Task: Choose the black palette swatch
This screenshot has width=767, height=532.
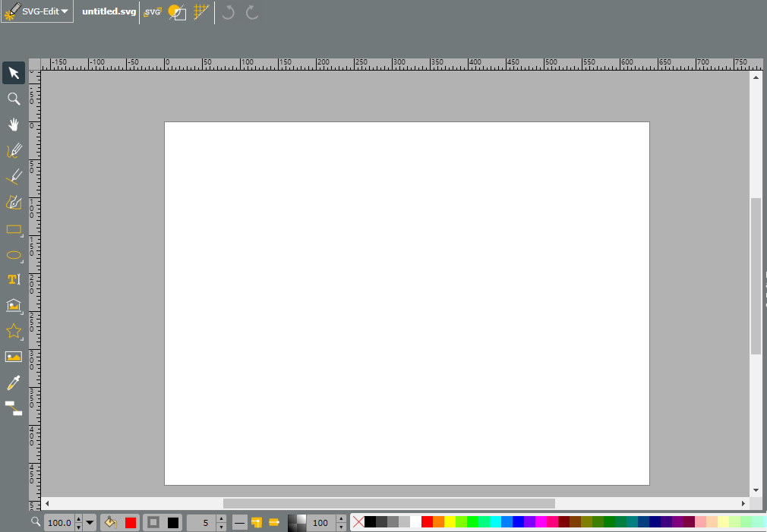Action: [x=371, y=521]
